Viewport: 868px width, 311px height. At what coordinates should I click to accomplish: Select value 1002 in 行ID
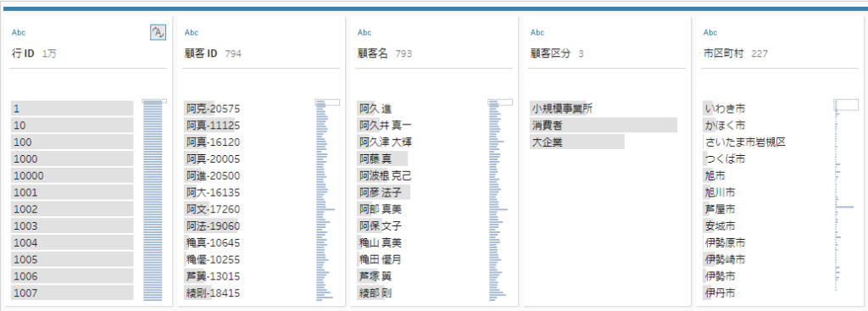(x=72, y=209)
